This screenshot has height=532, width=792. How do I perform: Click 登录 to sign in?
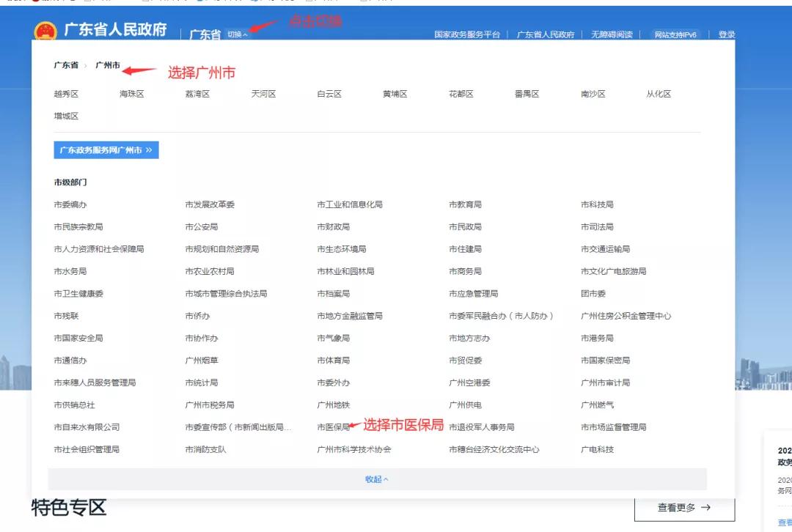[726, 34]
